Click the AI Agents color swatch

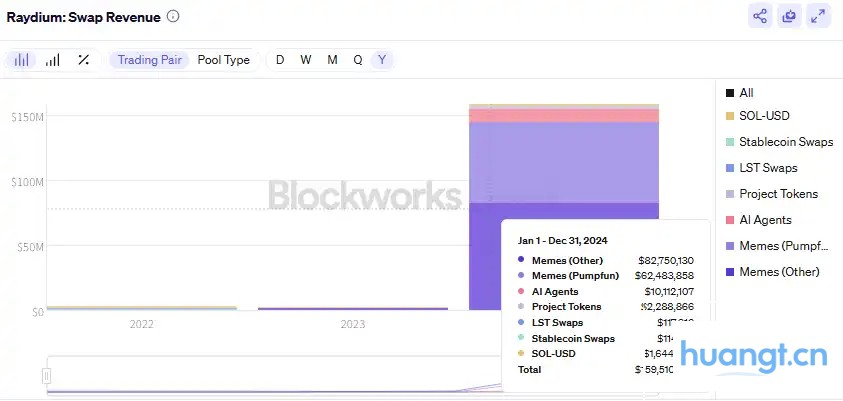(x=730, y=220)
